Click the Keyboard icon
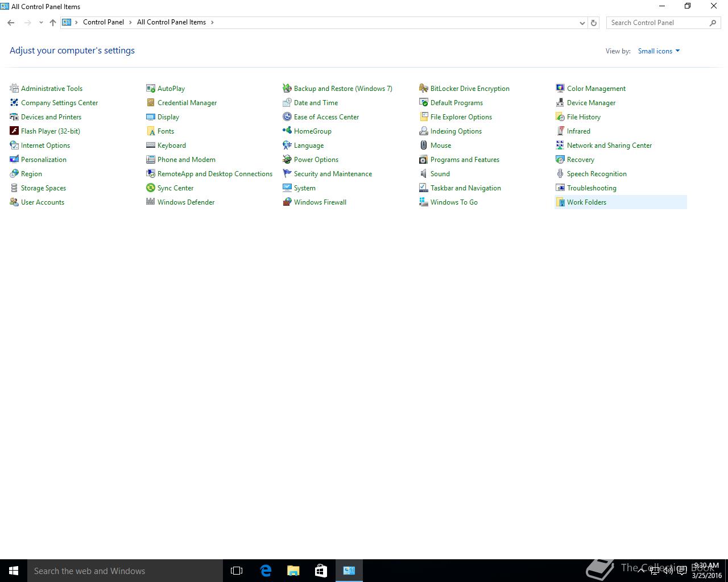Image resolution: width=728 pixels, height=582 pixels. click(x=151, y=145)
